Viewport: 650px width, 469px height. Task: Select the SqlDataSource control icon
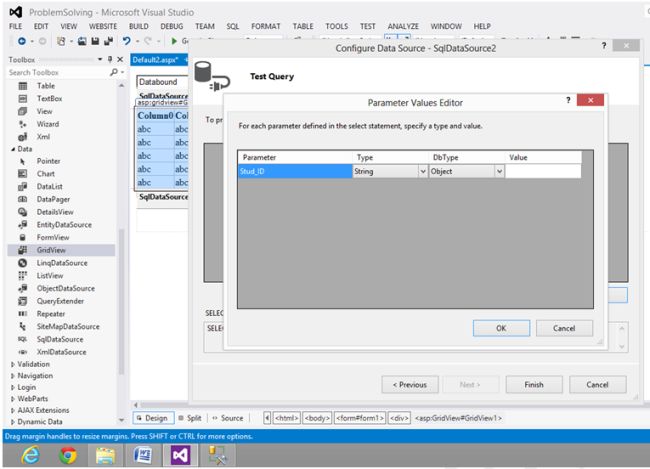pyautogui.click(x=23, y=339)
